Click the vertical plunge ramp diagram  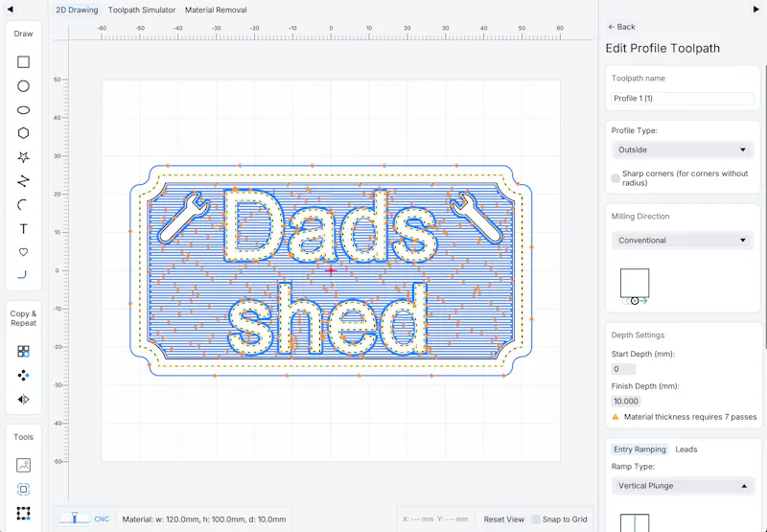pos(635,522)
